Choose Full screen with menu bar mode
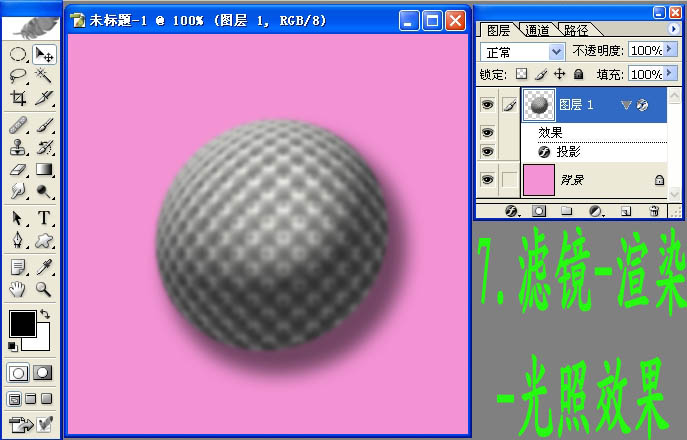Image resolution: width=687 pixels, height=440 pixels. [31, 399]
